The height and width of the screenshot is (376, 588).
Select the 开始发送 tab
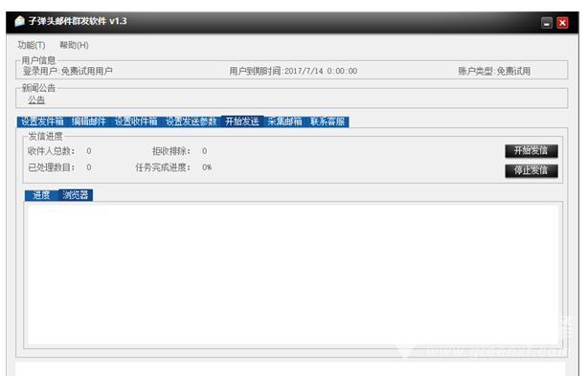coord(242,121)
